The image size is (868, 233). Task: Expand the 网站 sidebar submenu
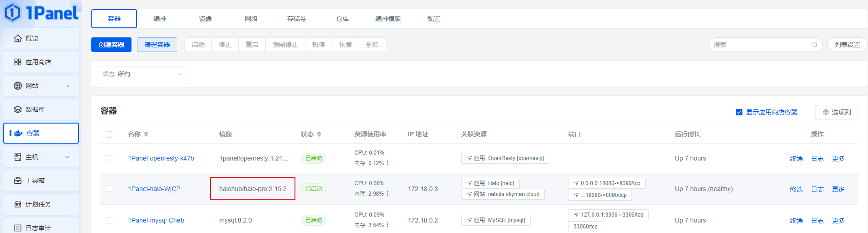pyautogui.click(x=67, y=86)
